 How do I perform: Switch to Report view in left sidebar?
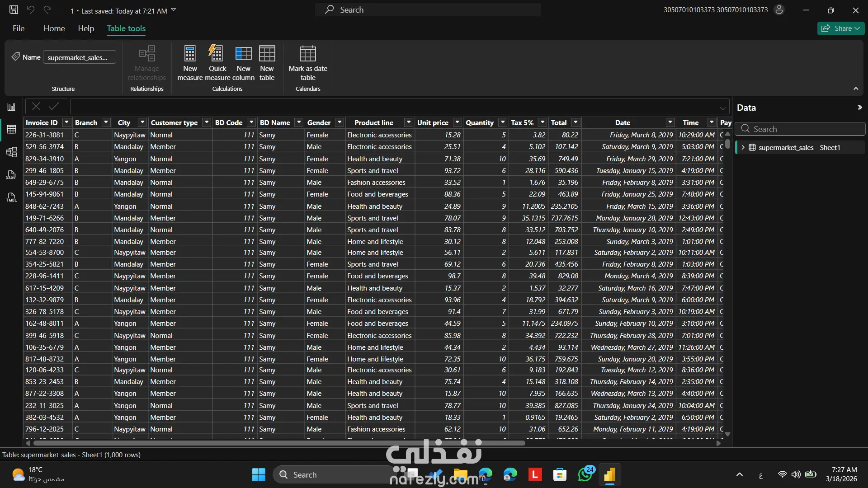tap(11, 107)
